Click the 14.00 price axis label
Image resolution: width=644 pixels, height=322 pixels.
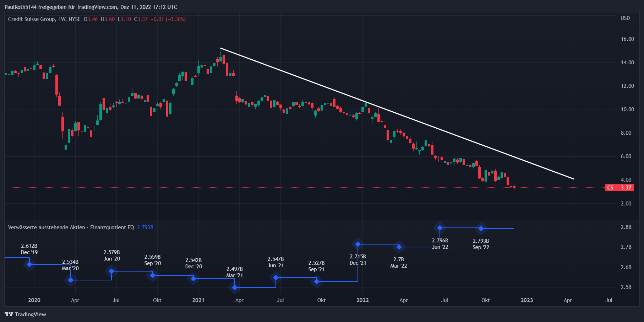click(627, 63)
